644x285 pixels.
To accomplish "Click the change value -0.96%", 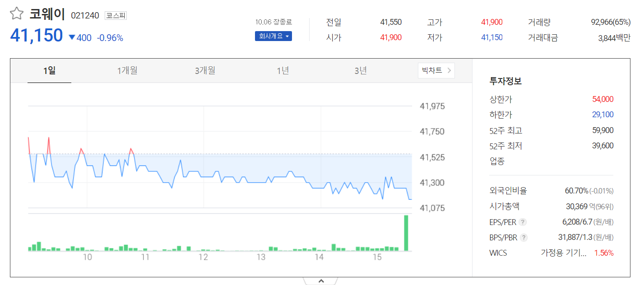I will pyautogui.click(x=110, y=38).
